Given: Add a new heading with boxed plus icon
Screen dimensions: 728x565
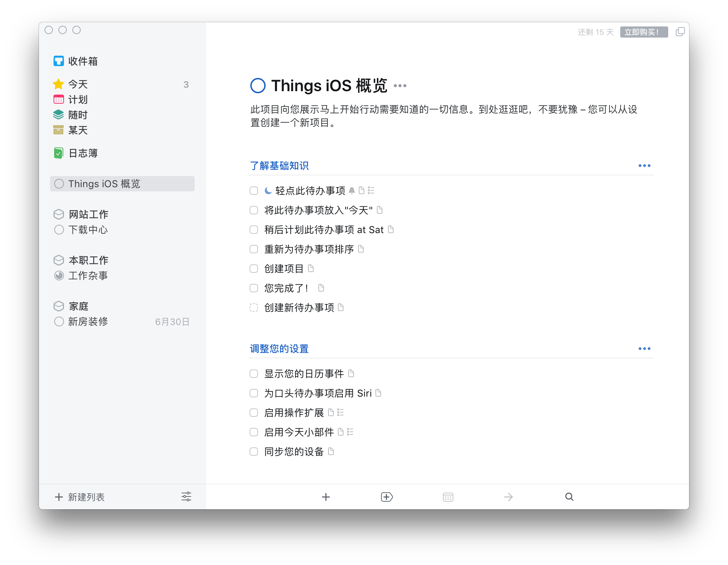Looking at the screenshot, I should point(387,497).
